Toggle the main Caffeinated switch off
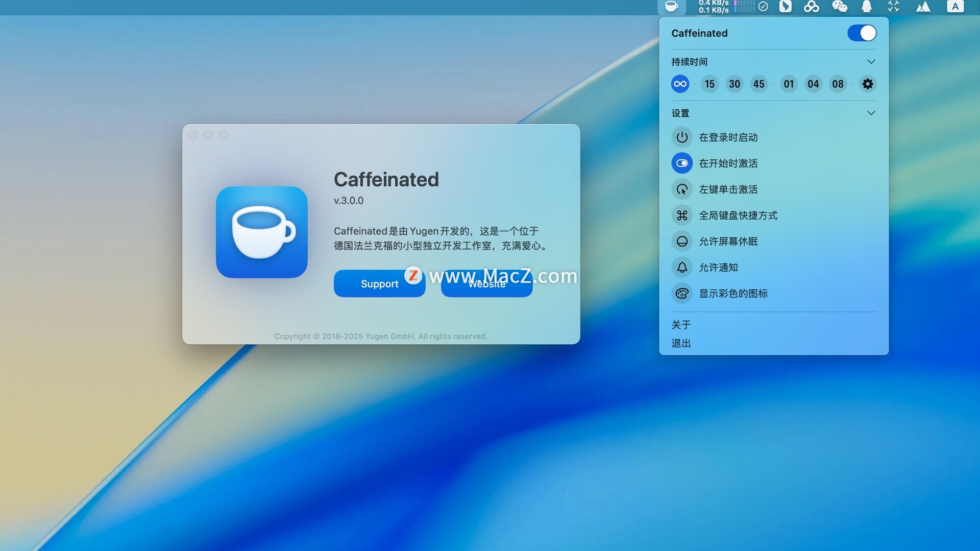 [x=862, y=33]
